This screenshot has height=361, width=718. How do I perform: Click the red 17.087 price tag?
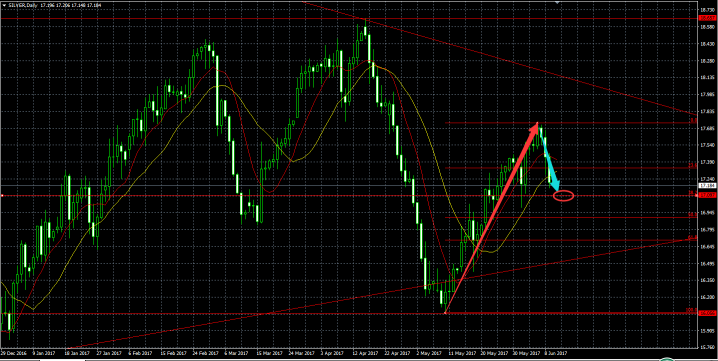[x=707, y=196]
